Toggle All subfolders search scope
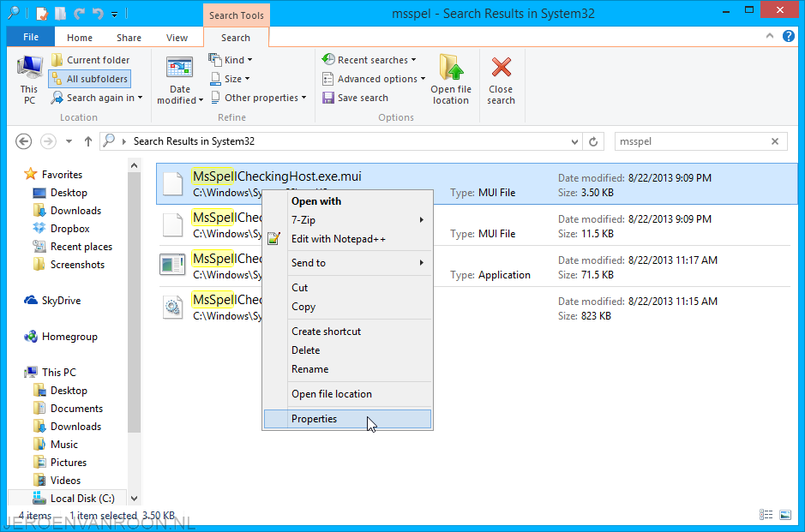 point(90,79)
